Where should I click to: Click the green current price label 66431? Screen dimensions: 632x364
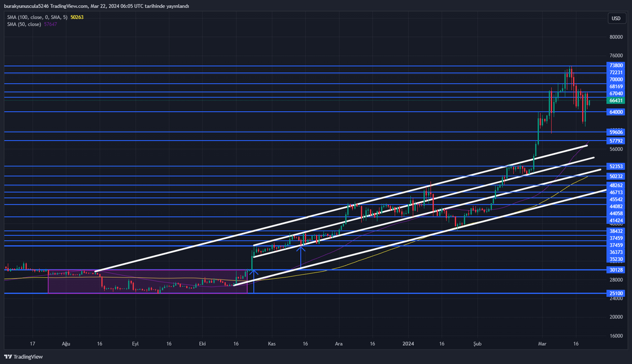[616, 101]
